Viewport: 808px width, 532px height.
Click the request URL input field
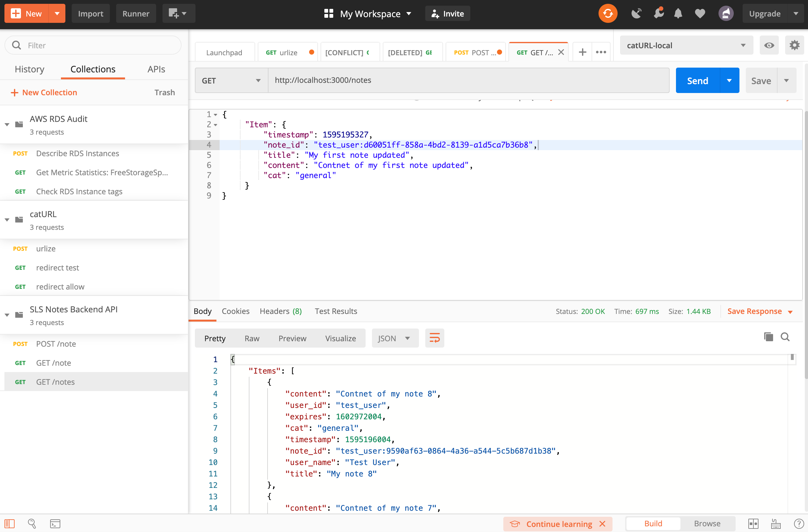(x=468, y=80)
